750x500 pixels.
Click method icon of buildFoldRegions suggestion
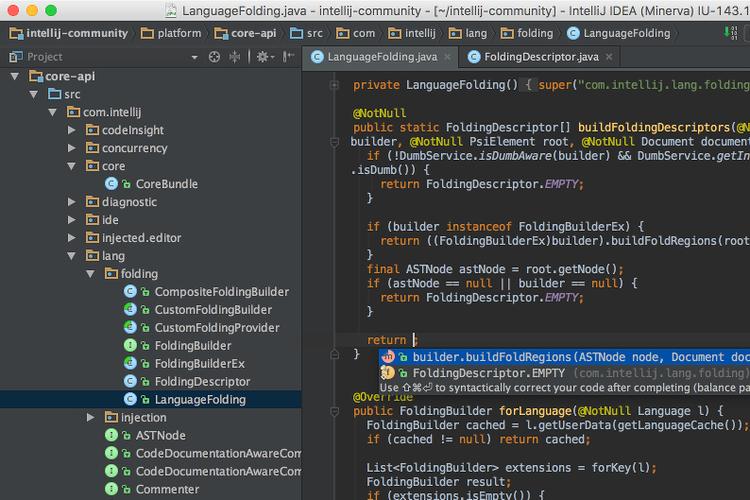coord(387,357)
